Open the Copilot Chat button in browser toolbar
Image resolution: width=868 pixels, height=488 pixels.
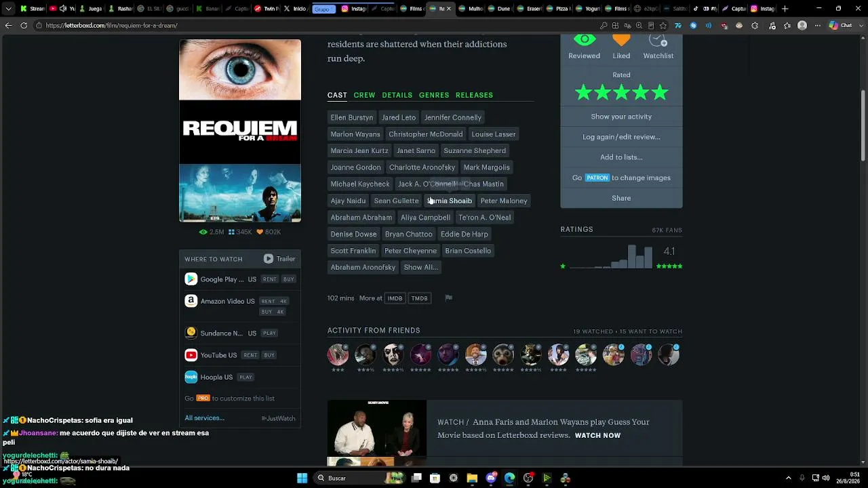pyautogui.click(x=840, y=25)
